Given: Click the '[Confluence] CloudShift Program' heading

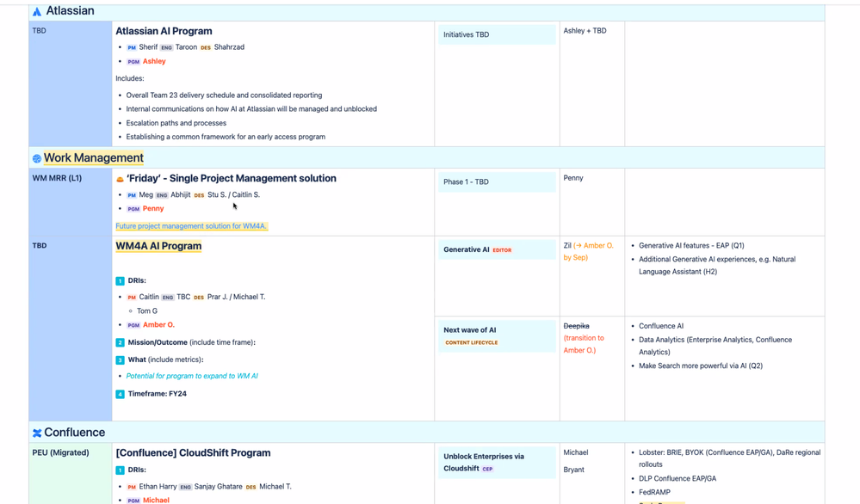Looking at the screenshot, I should [193, 453].
